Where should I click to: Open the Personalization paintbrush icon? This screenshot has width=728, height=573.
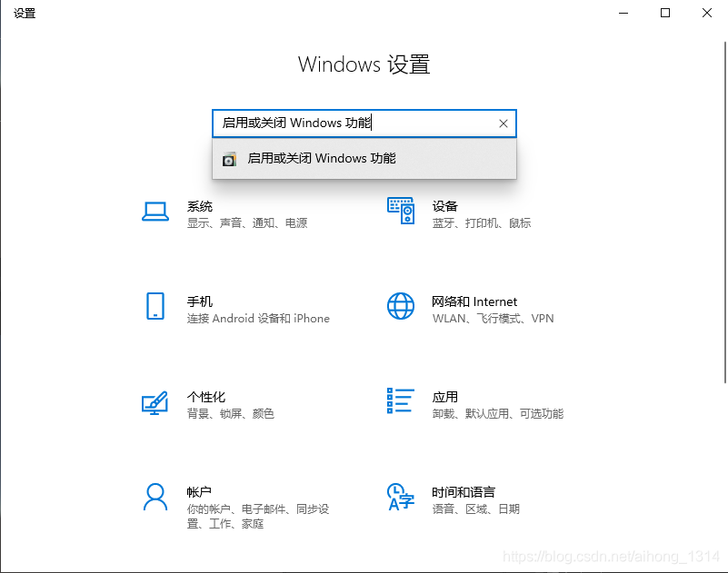155,402
